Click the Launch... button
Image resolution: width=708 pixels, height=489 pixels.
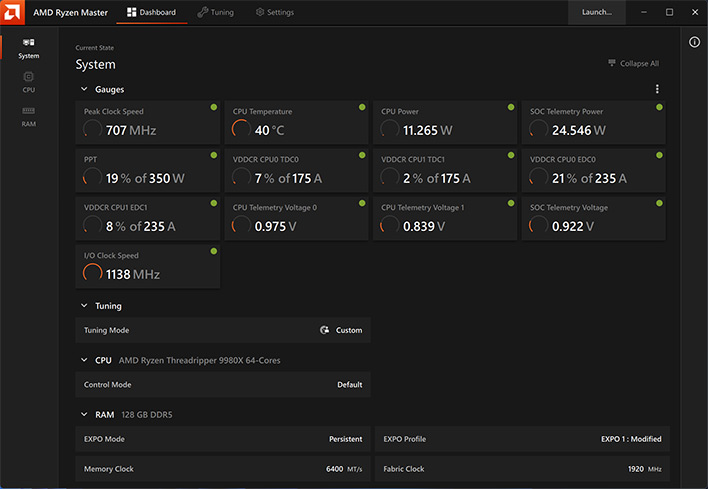(x=596, y=12)
